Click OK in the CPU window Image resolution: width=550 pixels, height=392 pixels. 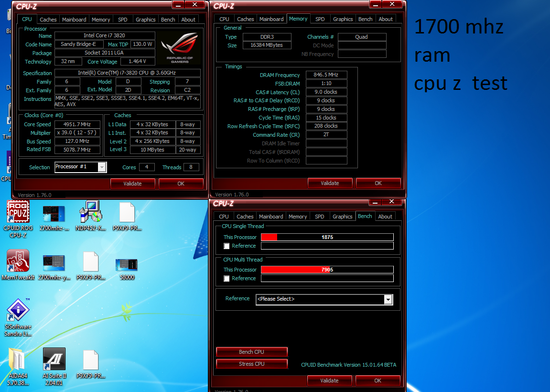(x=181, y=184)
